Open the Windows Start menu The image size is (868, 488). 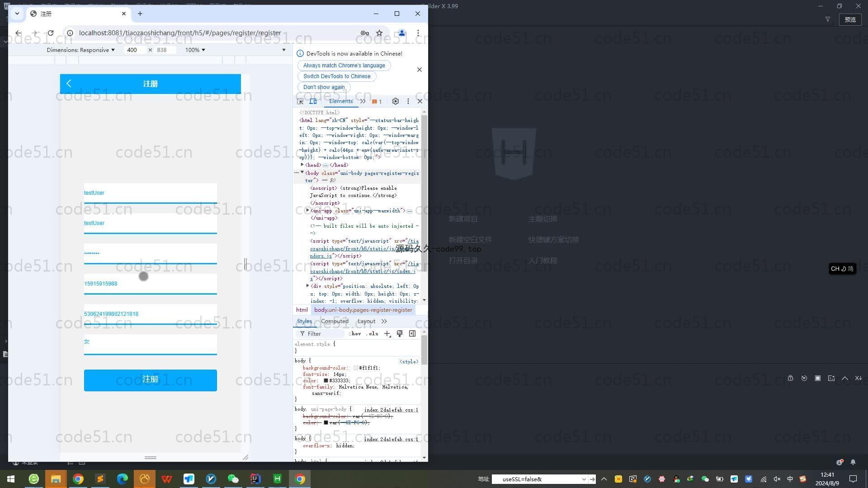point(11,479)
